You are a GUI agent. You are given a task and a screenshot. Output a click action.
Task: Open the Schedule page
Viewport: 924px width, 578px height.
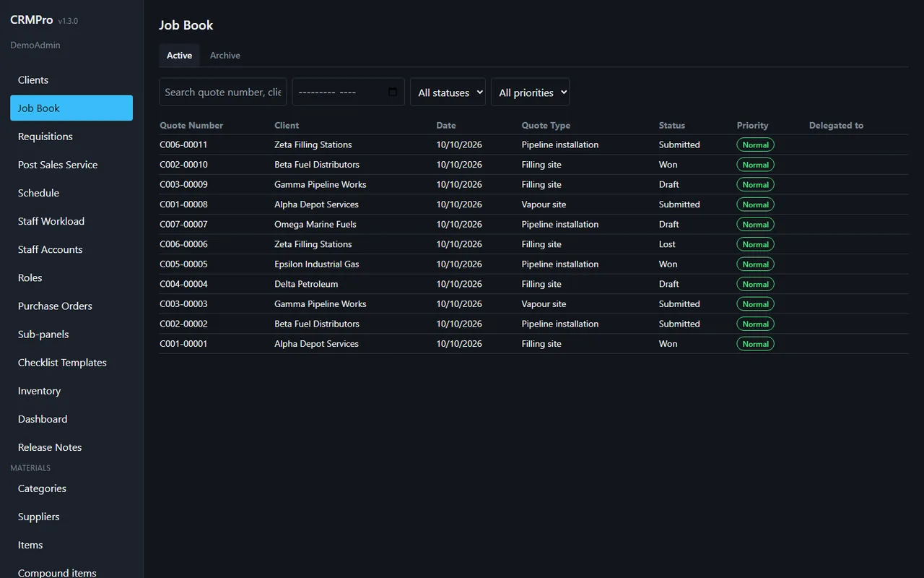[x=71, y=193]
